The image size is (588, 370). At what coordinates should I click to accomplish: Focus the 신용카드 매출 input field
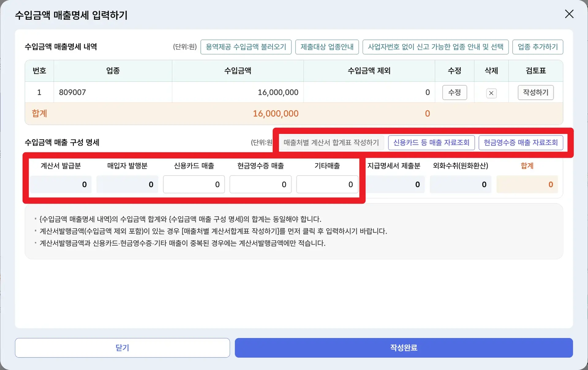(x=194, y=184)
